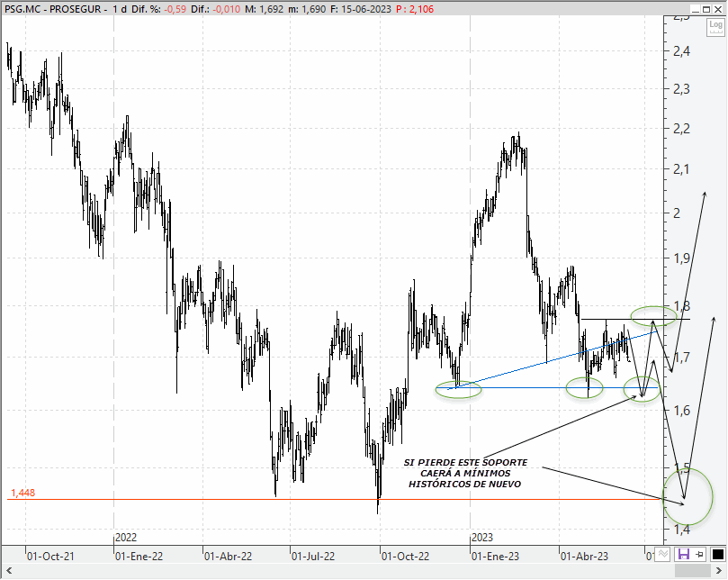Click the scroll right arrow
This screenshot has height=580, width=728.
(719, 570)
